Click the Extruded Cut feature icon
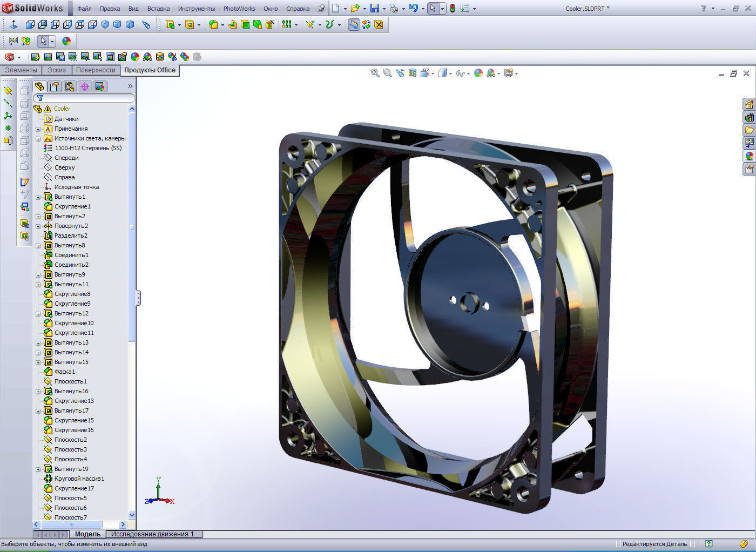Viewport: 756px width, 552px height. pyautogui.click(x=189, y=24)
